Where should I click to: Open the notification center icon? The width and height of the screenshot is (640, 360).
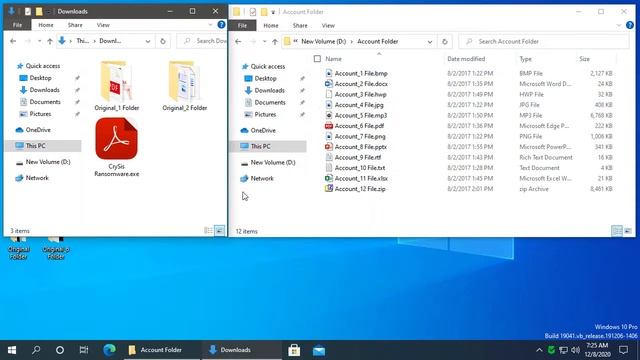pyautogui.click(x=623, y=350)
